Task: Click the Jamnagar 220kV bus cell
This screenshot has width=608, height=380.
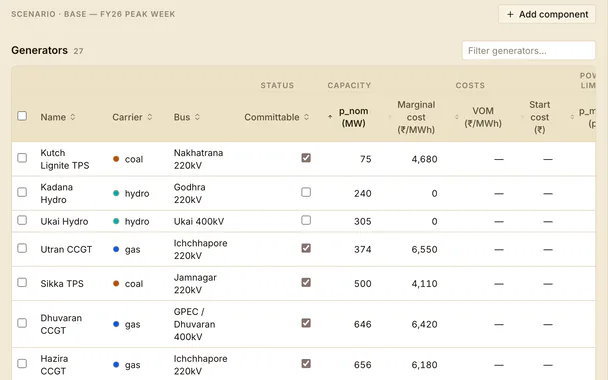Action: (x=195, y=283)
